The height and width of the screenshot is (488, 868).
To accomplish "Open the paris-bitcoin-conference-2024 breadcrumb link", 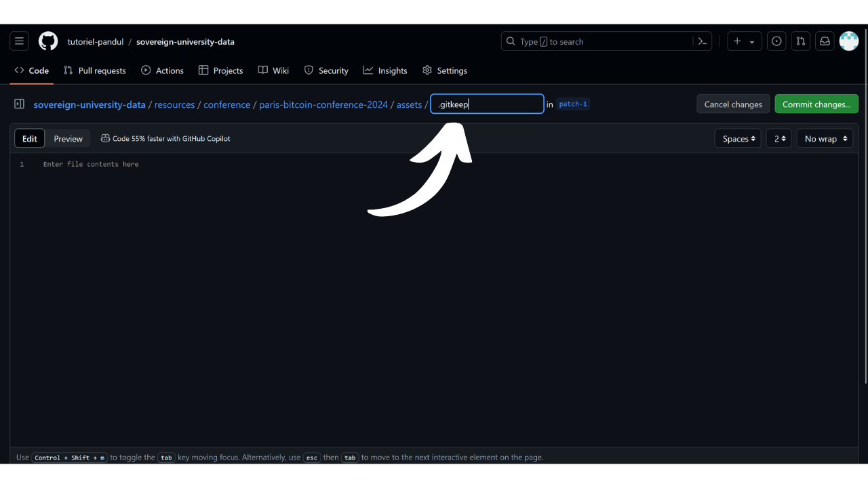I will [323, 104].
